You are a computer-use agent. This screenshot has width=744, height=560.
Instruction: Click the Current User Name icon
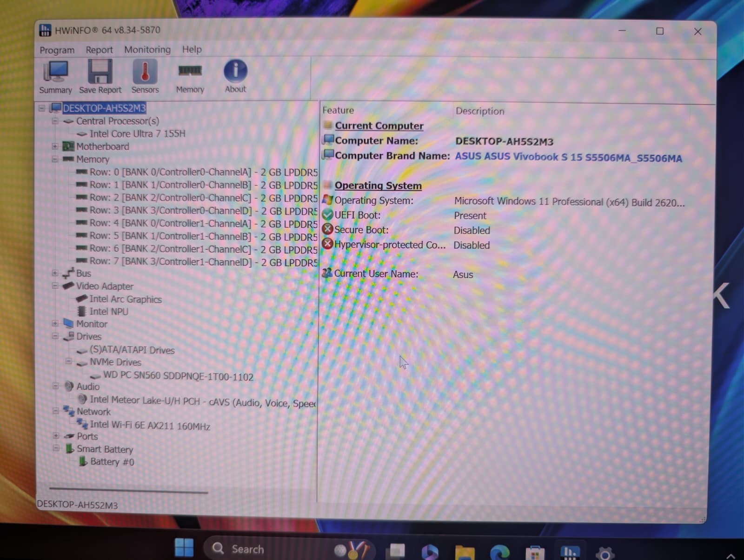[x=327, y=273]
